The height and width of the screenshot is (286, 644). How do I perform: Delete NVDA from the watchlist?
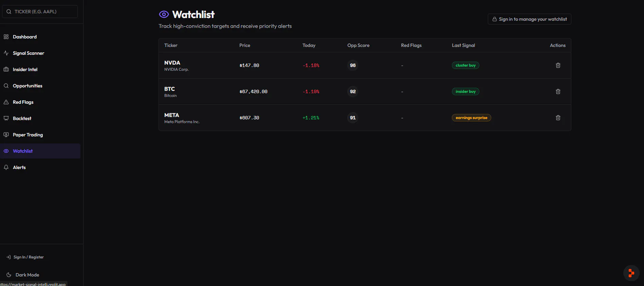tap(558, 65)
